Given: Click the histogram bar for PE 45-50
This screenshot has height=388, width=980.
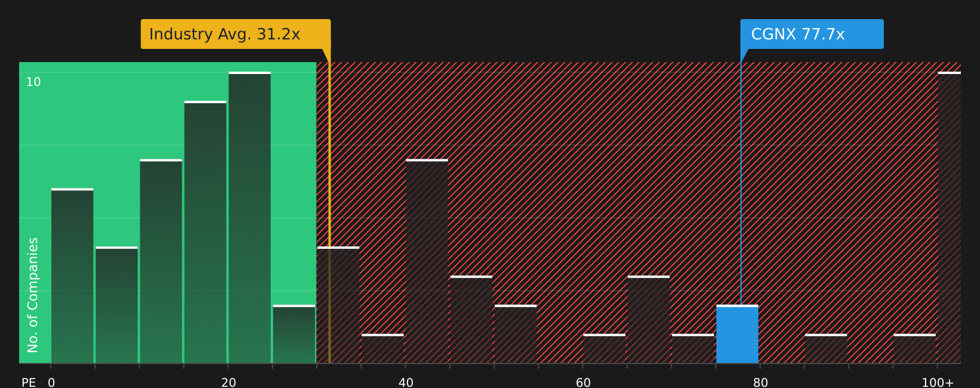Looking at the screenshot, I should pos(471,319).
